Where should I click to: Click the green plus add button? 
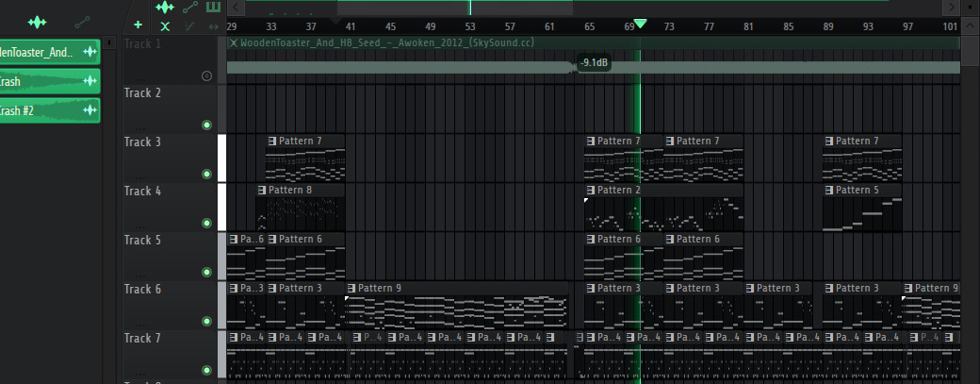point(138,25)
